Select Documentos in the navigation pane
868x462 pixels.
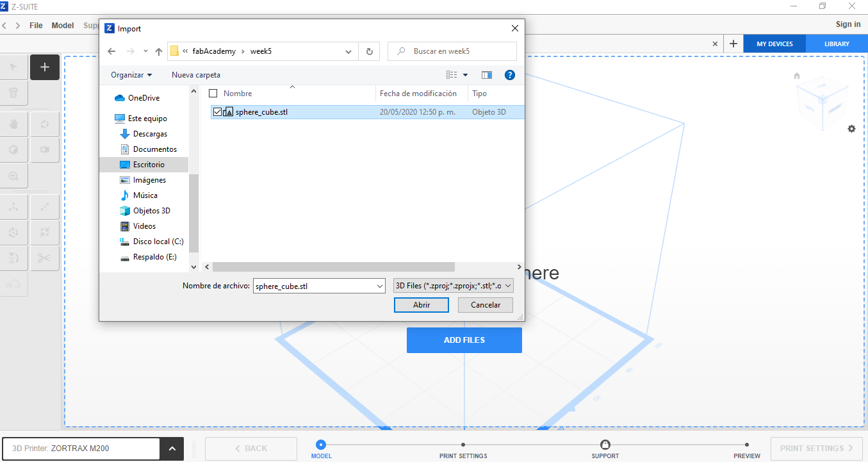154,149
